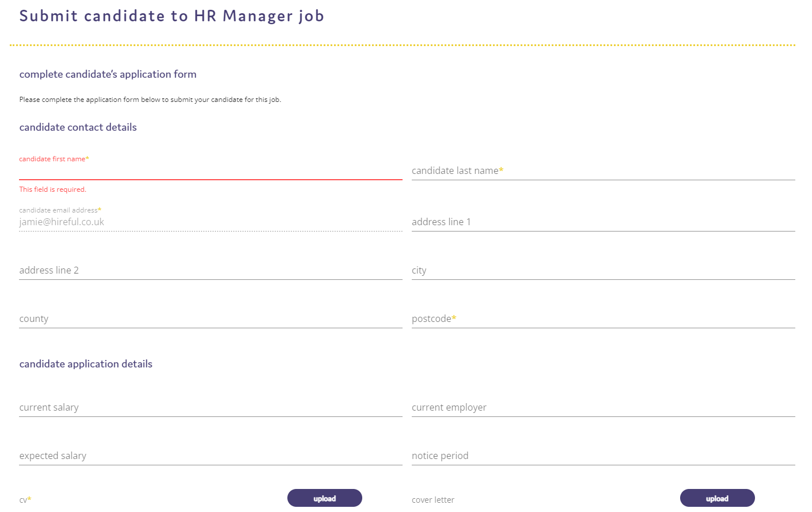
Task: Click the 'candidate application details' heading
Action: (86, 364)
